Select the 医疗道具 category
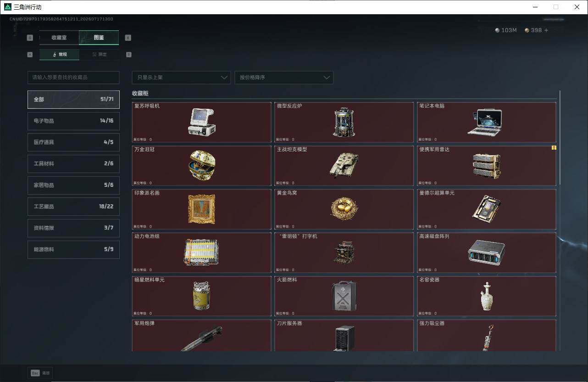The image size is (588, 382). click(x=73, y=142)
